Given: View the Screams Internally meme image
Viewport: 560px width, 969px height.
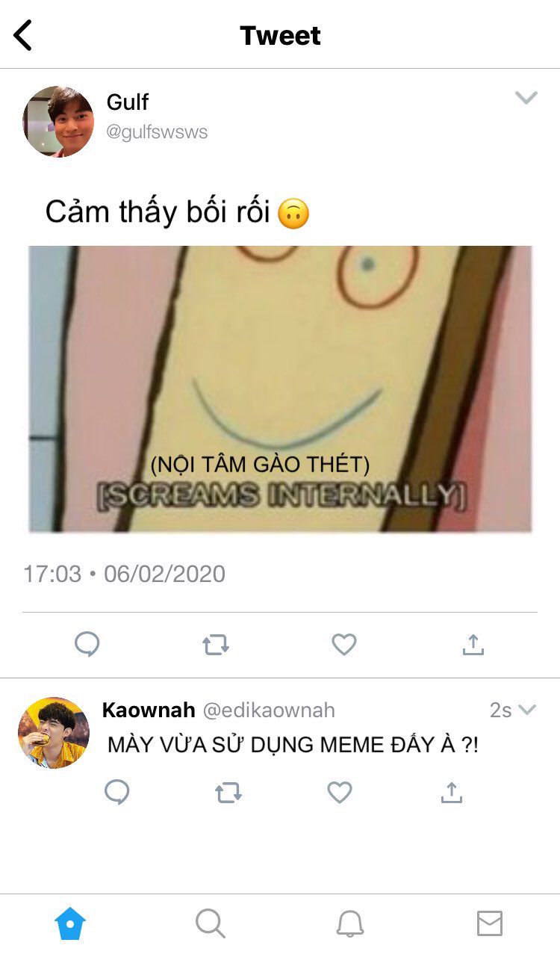Looking at the screenshot, I should [281, 388].
